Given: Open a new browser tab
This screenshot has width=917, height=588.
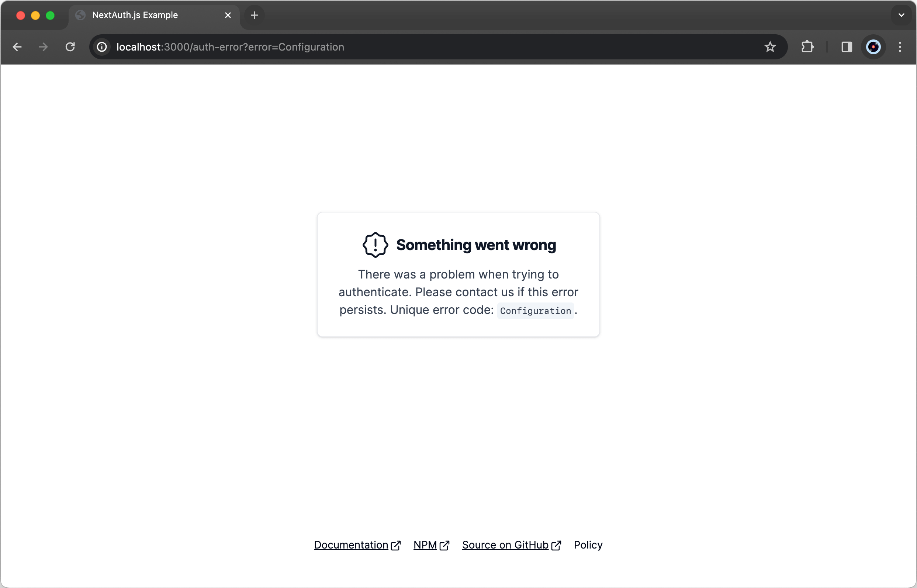Looking at the screenshot, I should (254, 15).
